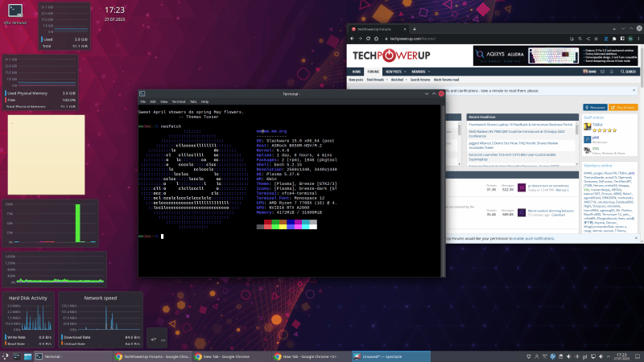
Task: Open the File menu in the Terminal
Action: [x=143, y=101]
